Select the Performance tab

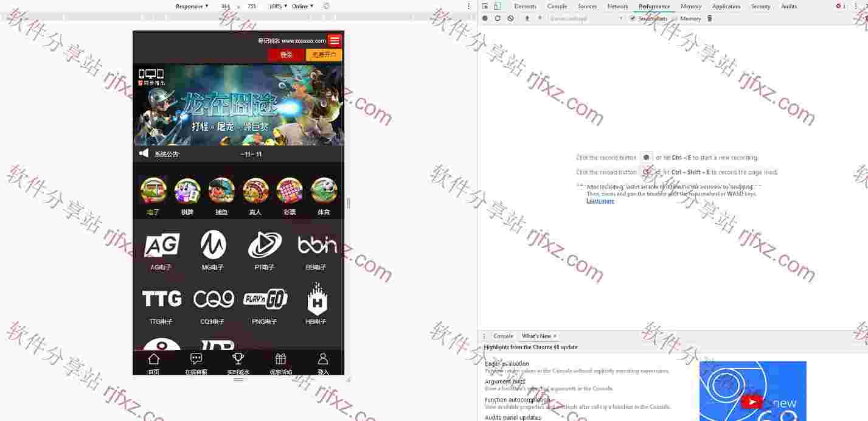[654, 6]
